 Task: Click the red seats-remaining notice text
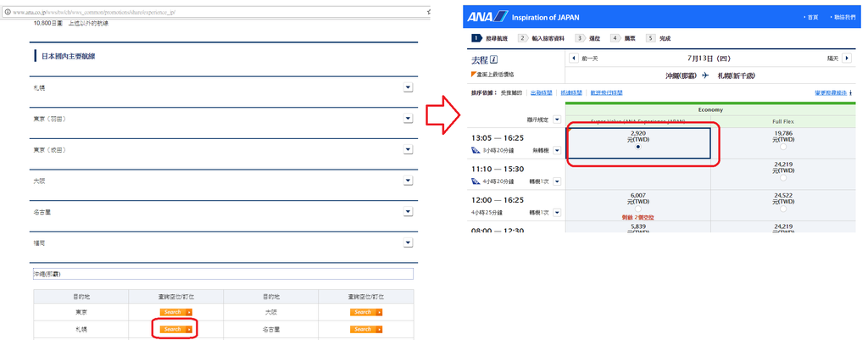[x=638, y=217]
